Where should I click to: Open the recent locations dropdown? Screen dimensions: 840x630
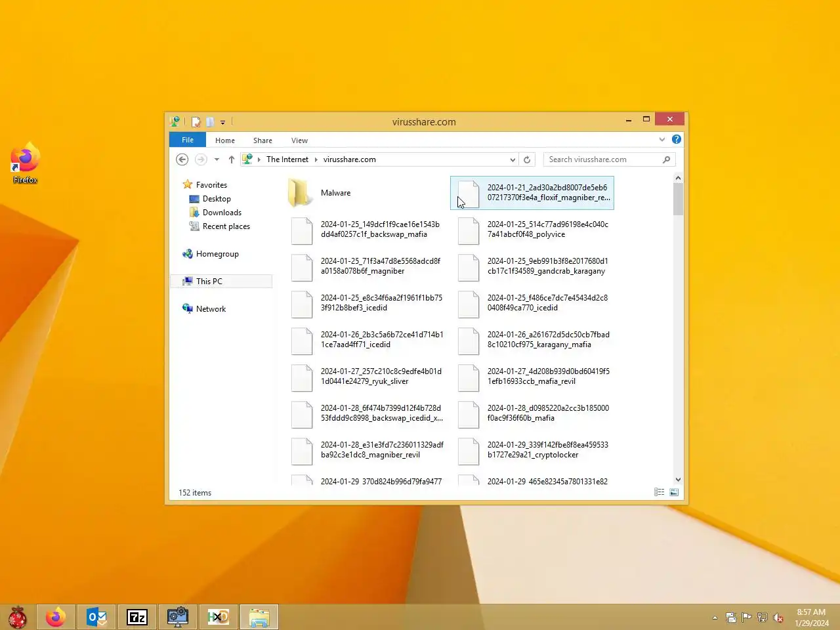pos(217,159)
